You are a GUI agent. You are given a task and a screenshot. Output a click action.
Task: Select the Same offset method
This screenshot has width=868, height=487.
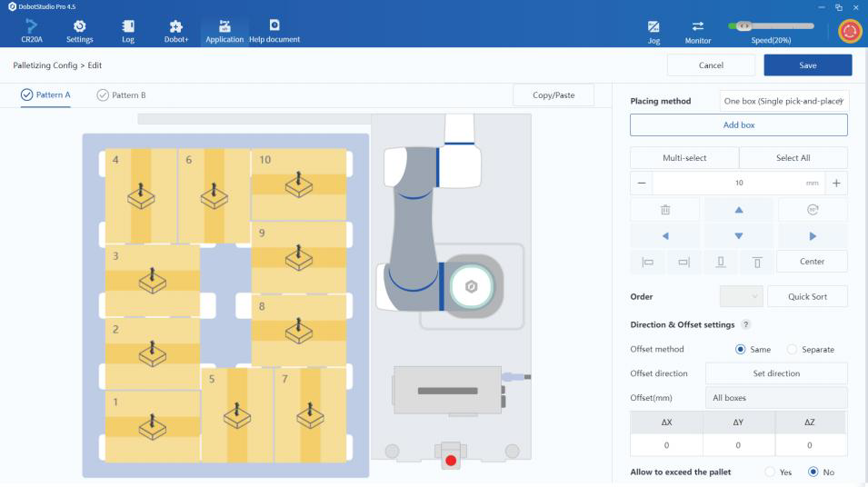point(740,349)
